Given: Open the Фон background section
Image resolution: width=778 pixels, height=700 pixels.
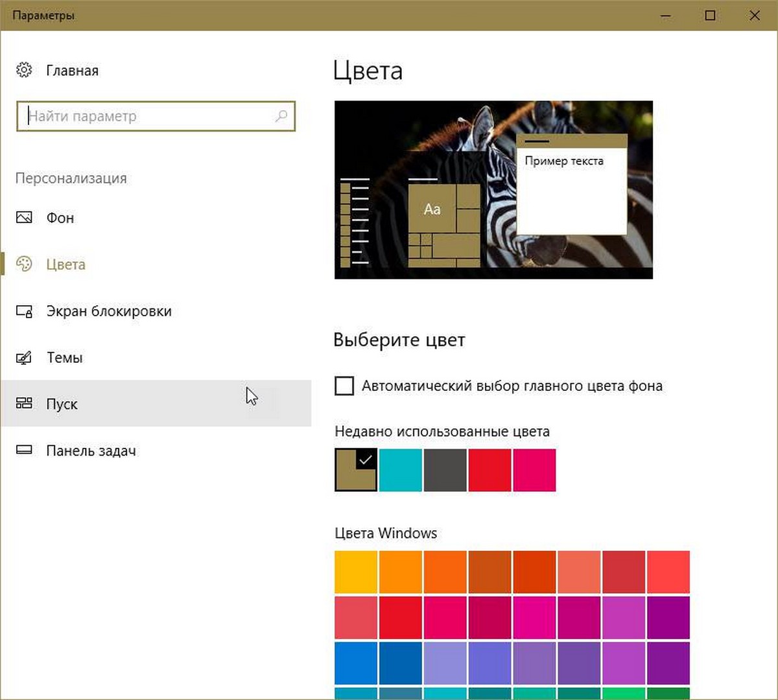Looking at the screenshot, I should [x=156, y=218].
